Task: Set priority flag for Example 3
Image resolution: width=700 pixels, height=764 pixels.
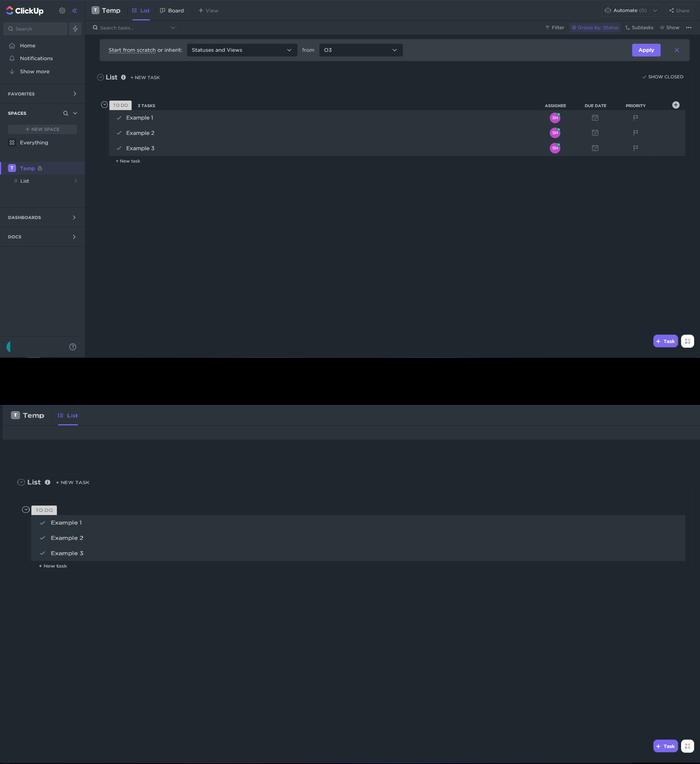Action: pyautogui.click(x=635, y=148)
